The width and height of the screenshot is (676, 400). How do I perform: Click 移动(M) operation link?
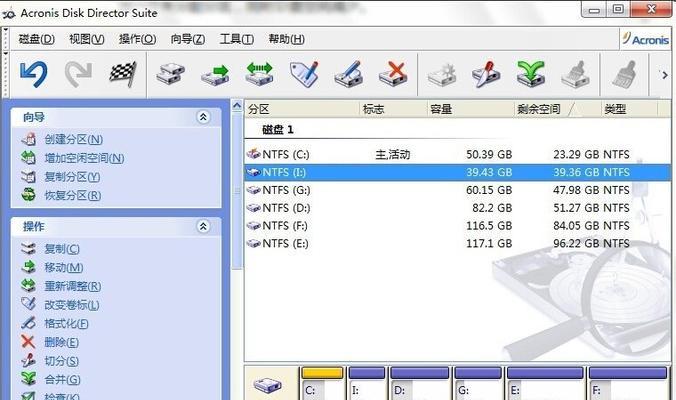[x=63, y=268]
